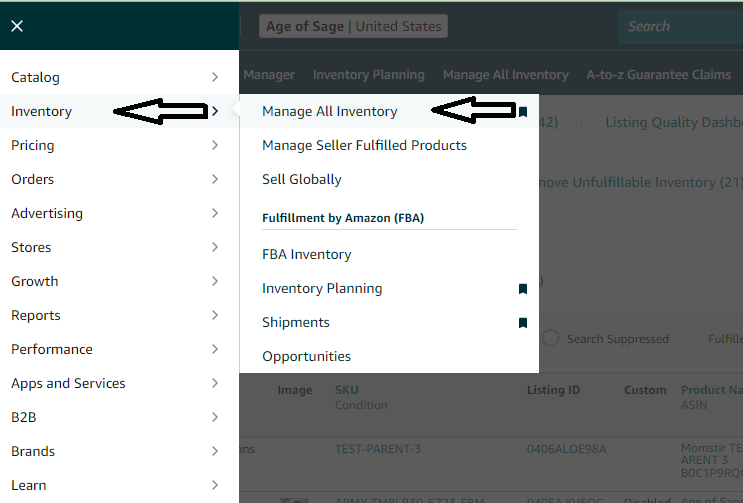
Task: Close the side navigation menu
Action: (x=17, y=26)
